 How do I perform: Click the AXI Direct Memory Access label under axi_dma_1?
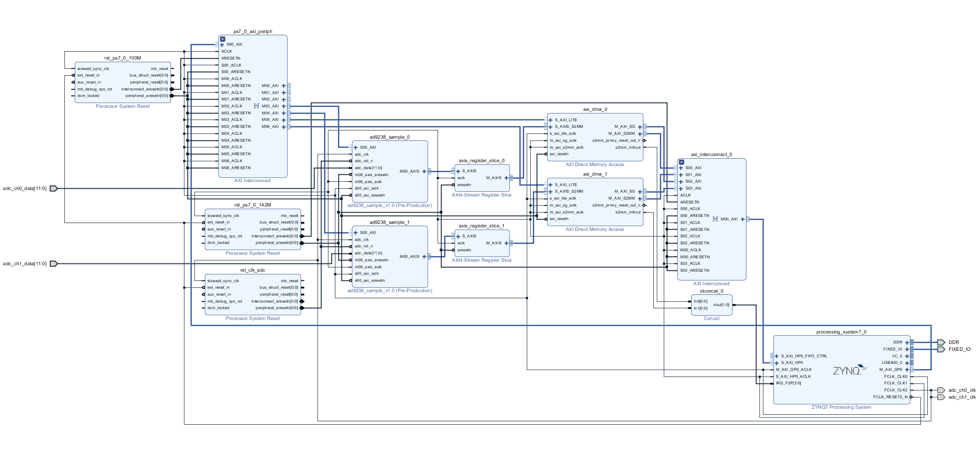point(595,230)
